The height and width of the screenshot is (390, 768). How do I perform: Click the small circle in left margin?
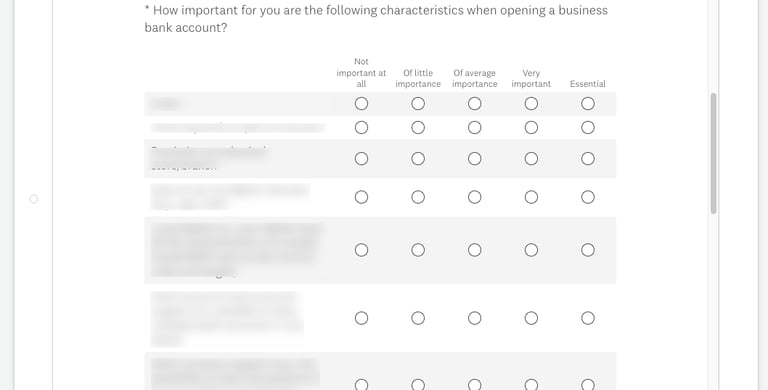click(x=34, y=199)
